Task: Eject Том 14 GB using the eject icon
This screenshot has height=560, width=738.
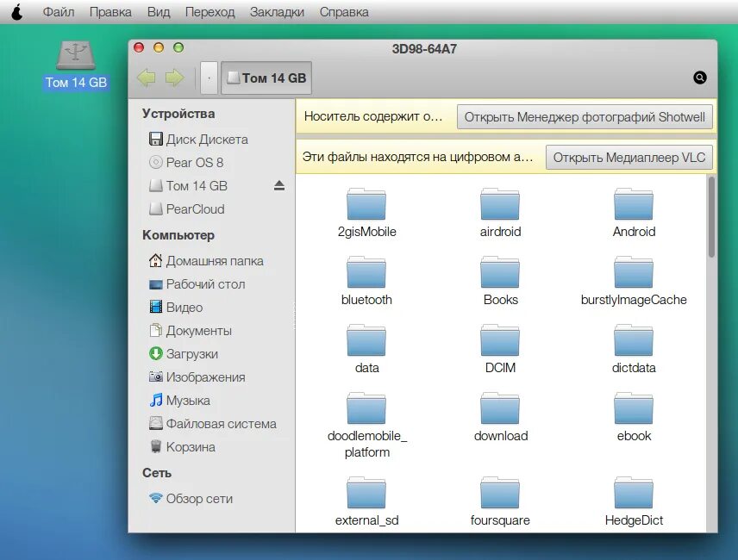Action: [x=279, y=186]
